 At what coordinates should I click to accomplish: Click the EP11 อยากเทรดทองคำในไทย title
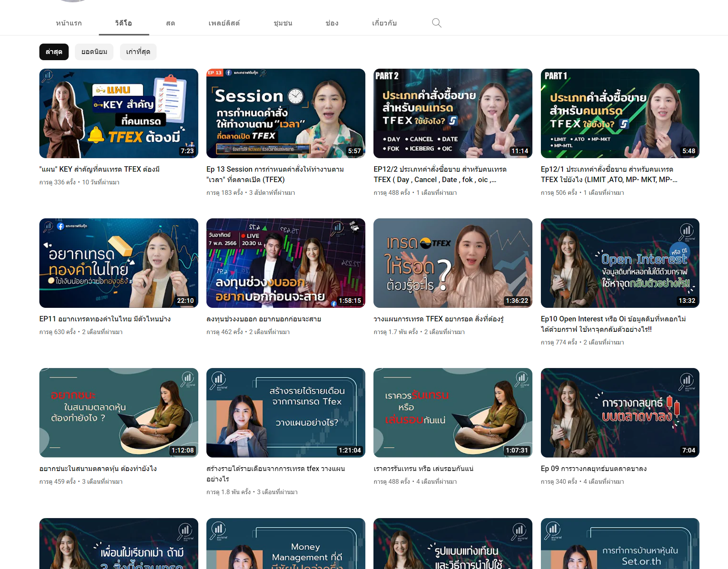pyautogui.click(x=105, y=319)
